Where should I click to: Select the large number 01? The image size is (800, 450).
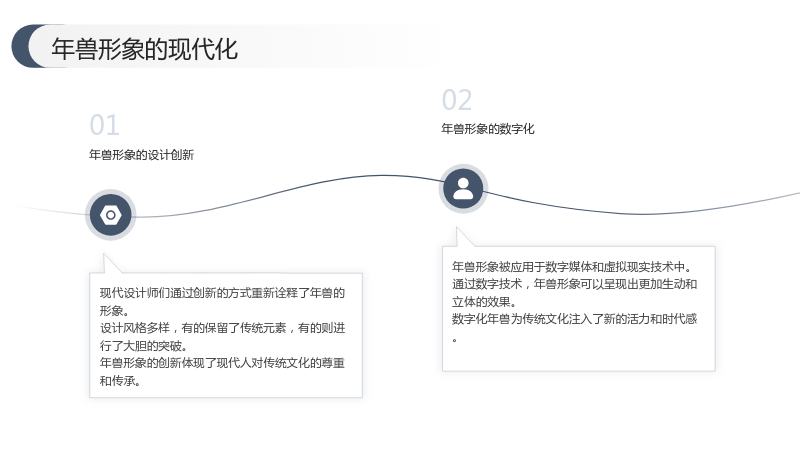[x=105, y=125]
